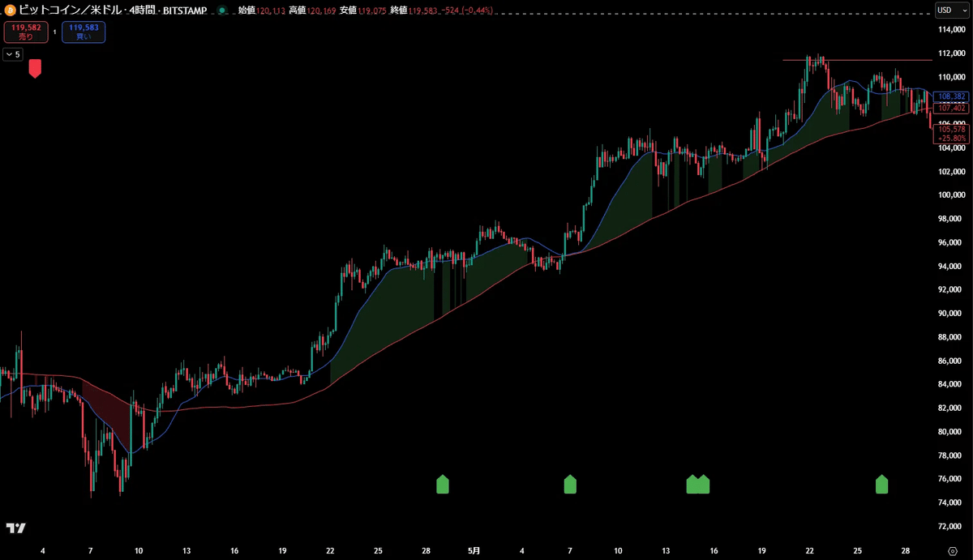Screen dimensions: 973x560
Task: Click the 119,582 売り sell button
Action: [26, 32]
